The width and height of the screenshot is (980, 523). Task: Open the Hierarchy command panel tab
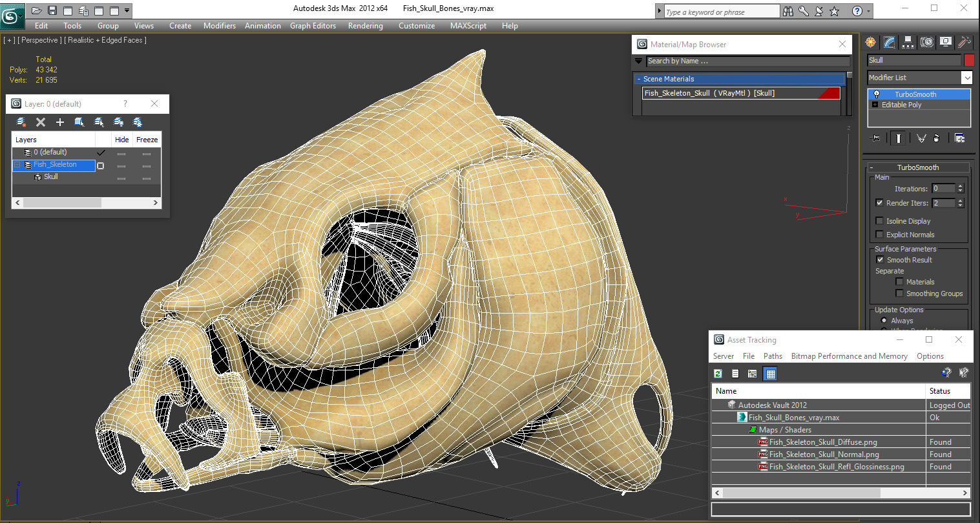point(908,43)
